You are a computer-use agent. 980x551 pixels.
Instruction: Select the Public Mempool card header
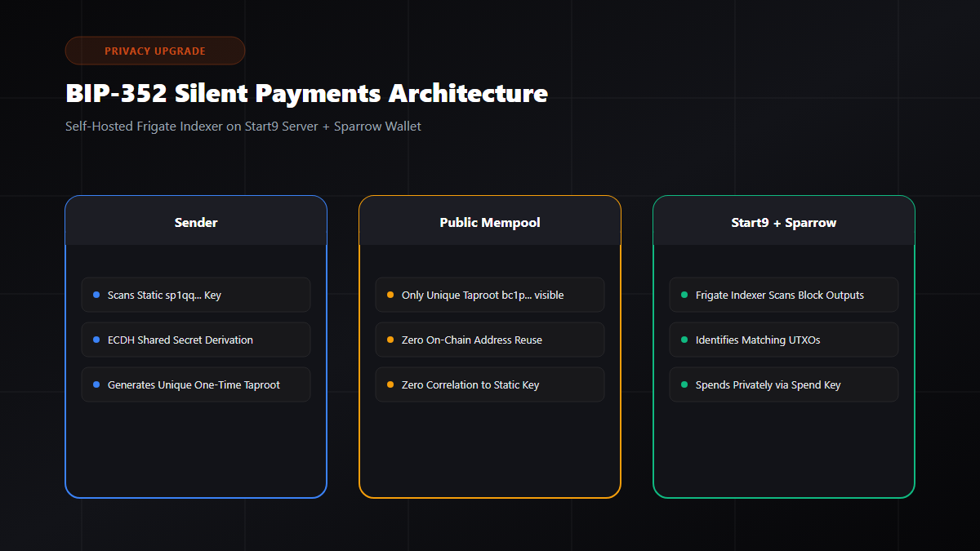tap(490, 222)
